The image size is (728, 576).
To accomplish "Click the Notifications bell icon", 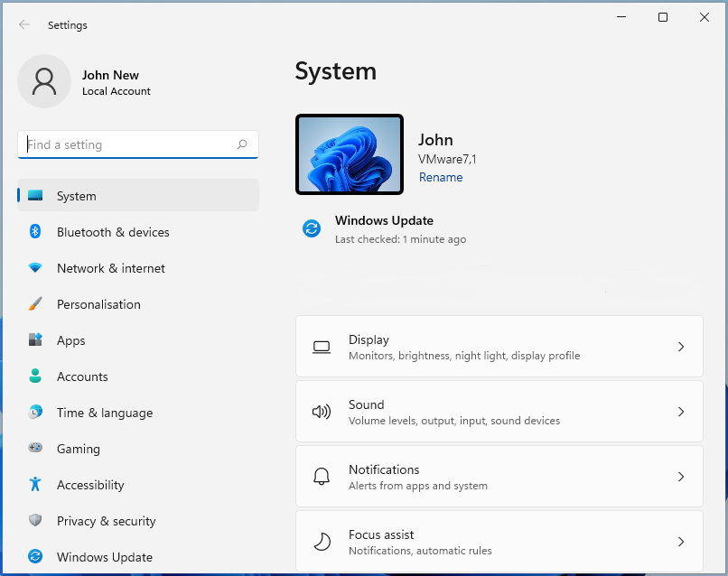I will coord(322,477).
